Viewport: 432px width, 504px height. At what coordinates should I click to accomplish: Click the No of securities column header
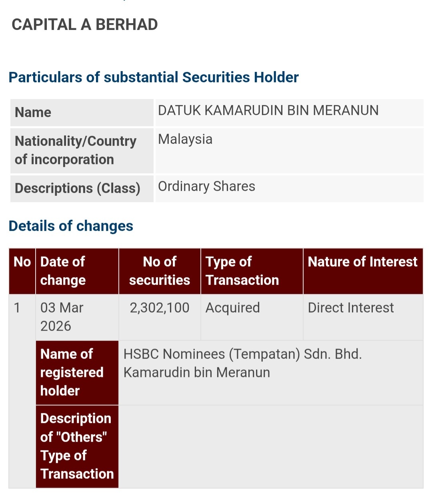tap(160, 271)
